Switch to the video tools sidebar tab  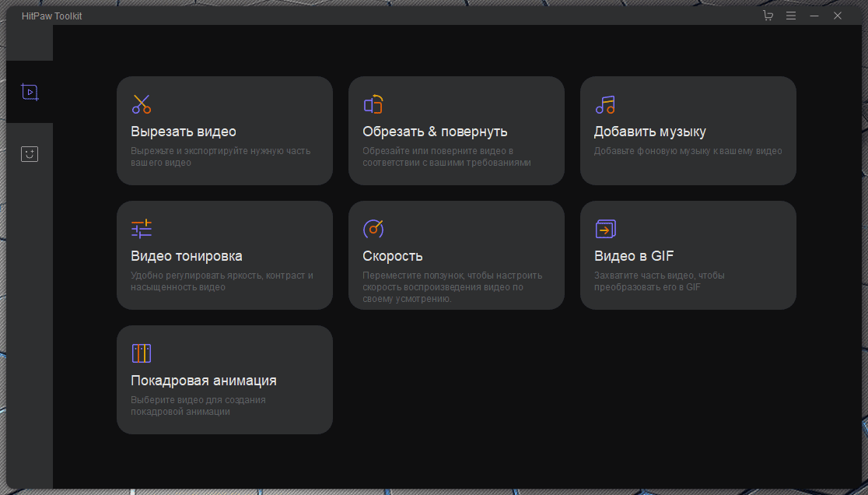30,92
